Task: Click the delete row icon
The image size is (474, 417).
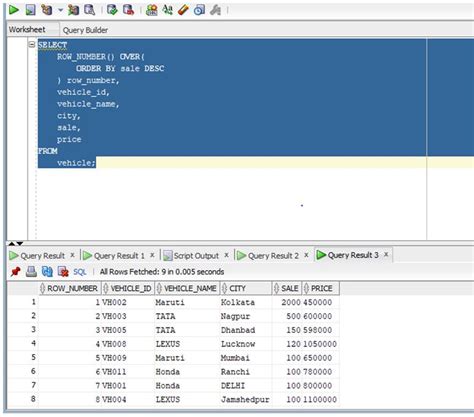Action: point(63,272)
